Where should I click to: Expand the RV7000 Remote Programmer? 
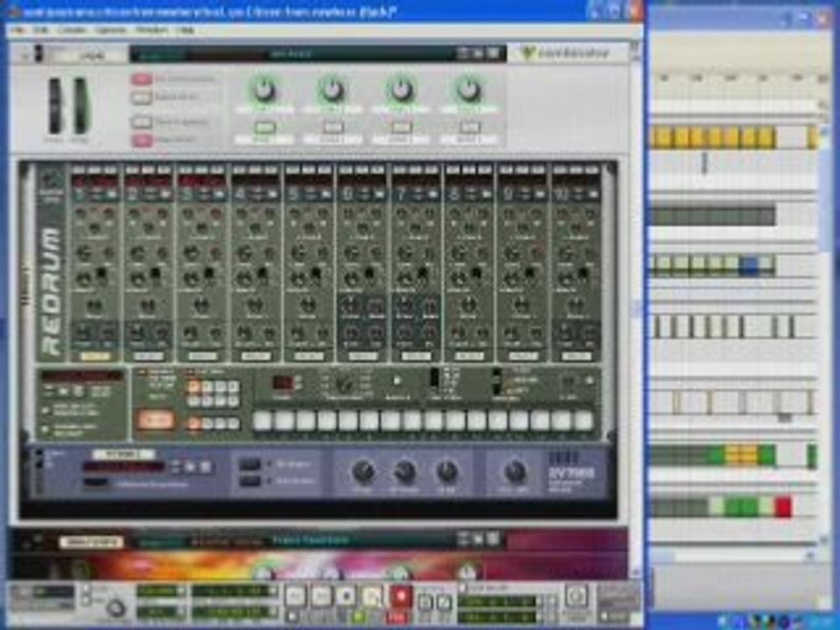(x=94, y=483)
